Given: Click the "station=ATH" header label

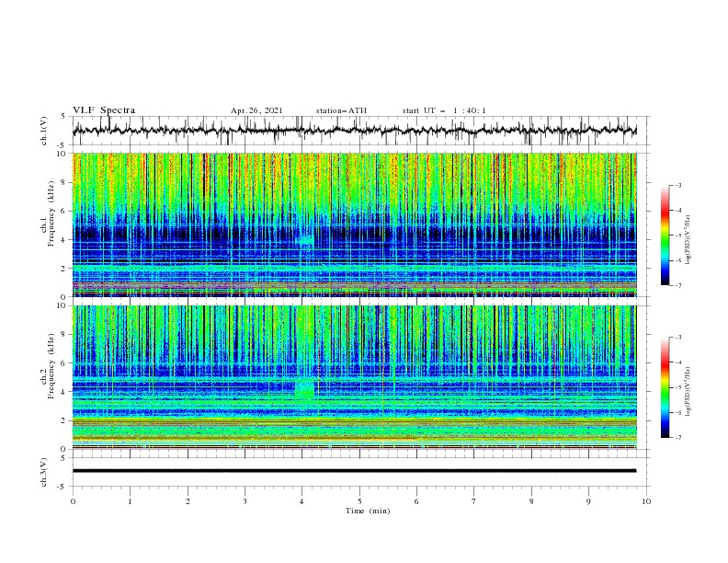Looking at the screenshot, I should 341,110.
